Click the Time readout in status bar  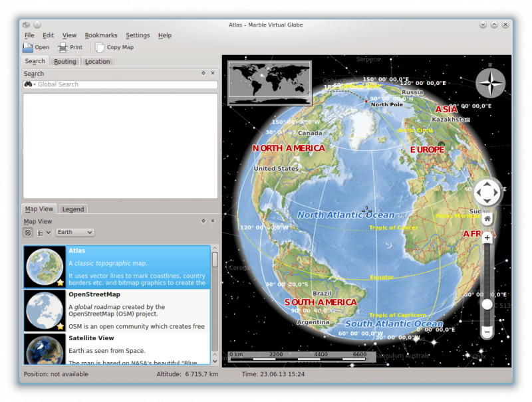point(273,374)
